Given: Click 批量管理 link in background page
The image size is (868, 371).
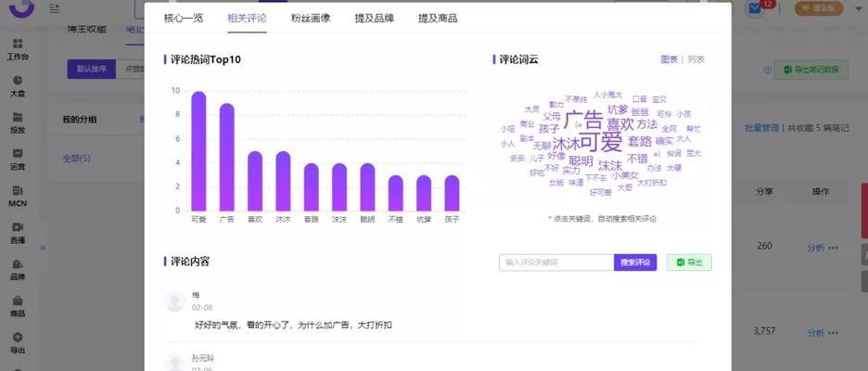Looking at the screenshot, I should pos(761,127).
